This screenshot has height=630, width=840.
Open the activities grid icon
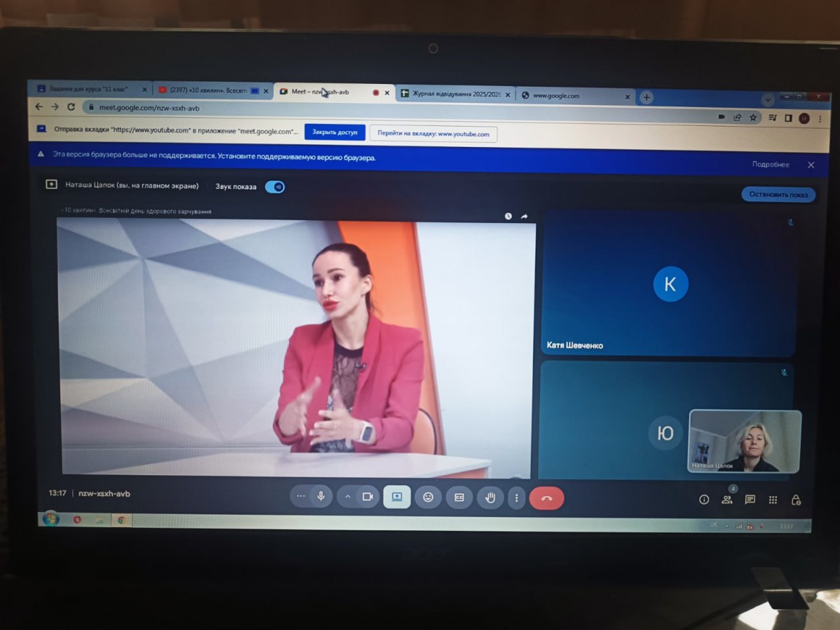tap(773, 500)
